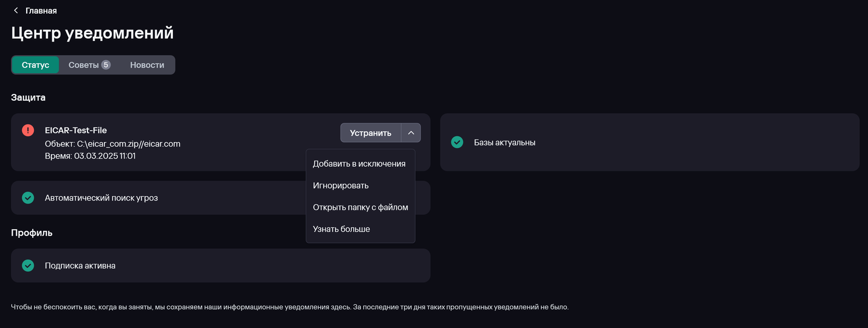Select 'Узнать больше' menu entry
The image size is (868, 328).
341,229
